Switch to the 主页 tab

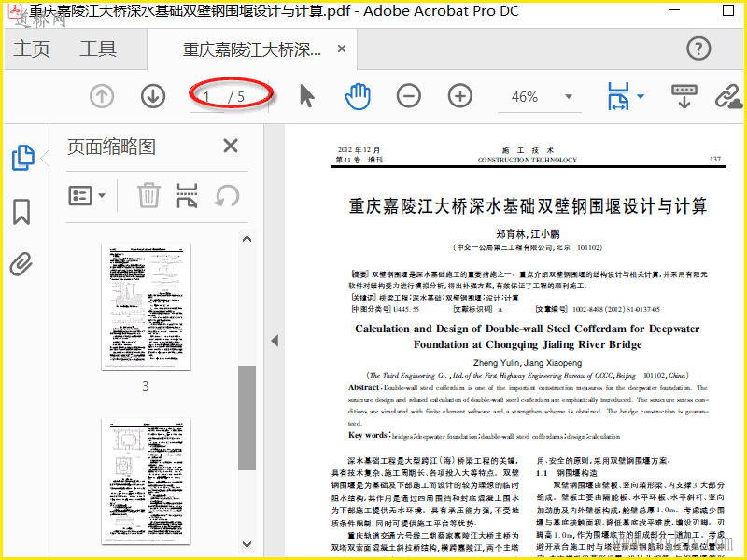click(x=32, y=49)
